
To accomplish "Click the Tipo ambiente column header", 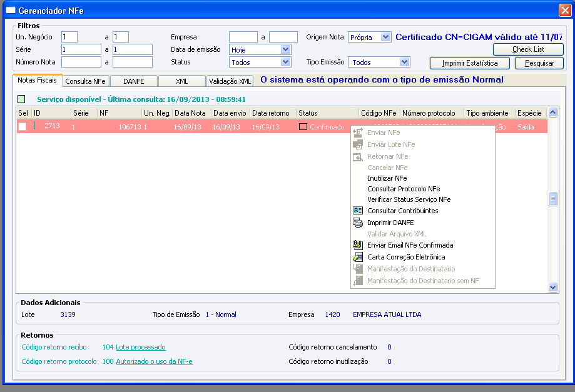I will pyautogui.click(x=489, y=113).
